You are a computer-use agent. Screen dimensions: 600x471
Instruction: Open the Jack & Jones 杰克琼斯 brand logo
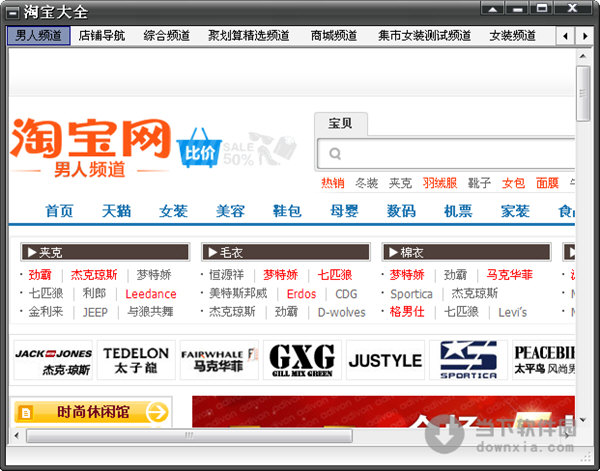(x=53, y=360)
